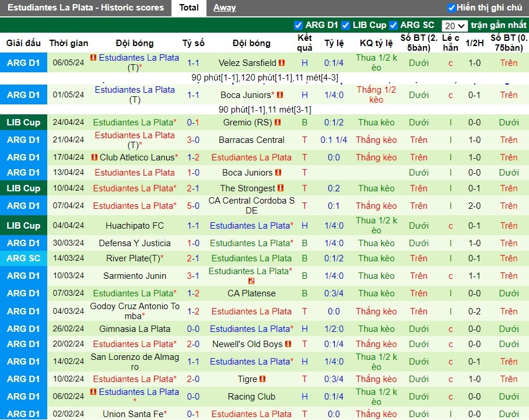Click odds 1/2:0 for Gimnasia La Plata
Viewport: 529px width, 420px height.
(334, 328)
